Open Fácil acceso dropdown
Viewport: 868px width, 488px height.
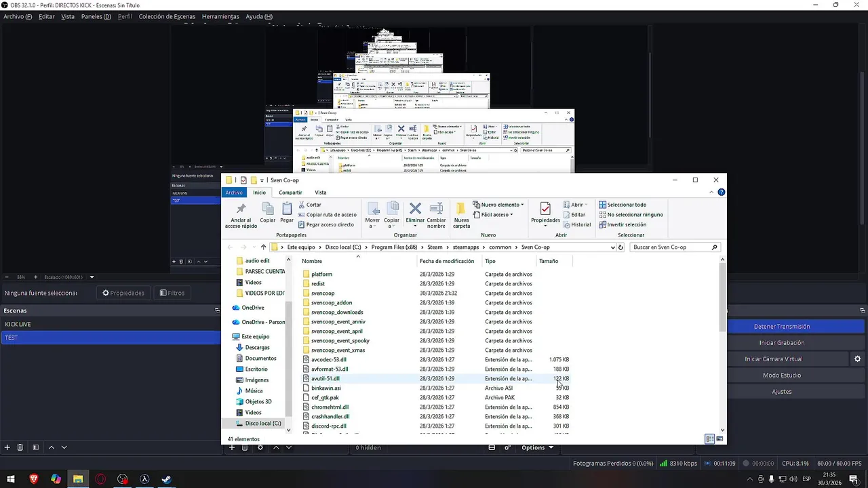493,215
